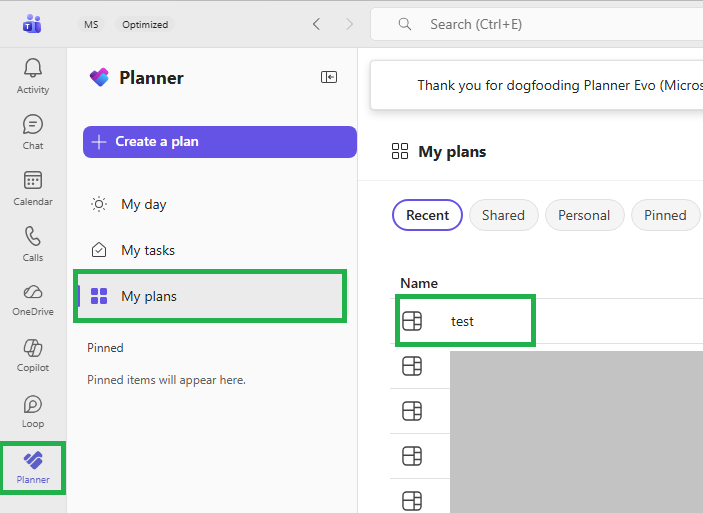The image size is (703, 513).
Task: Open Loop from the Teams sidebar
Action: [33, 412]
